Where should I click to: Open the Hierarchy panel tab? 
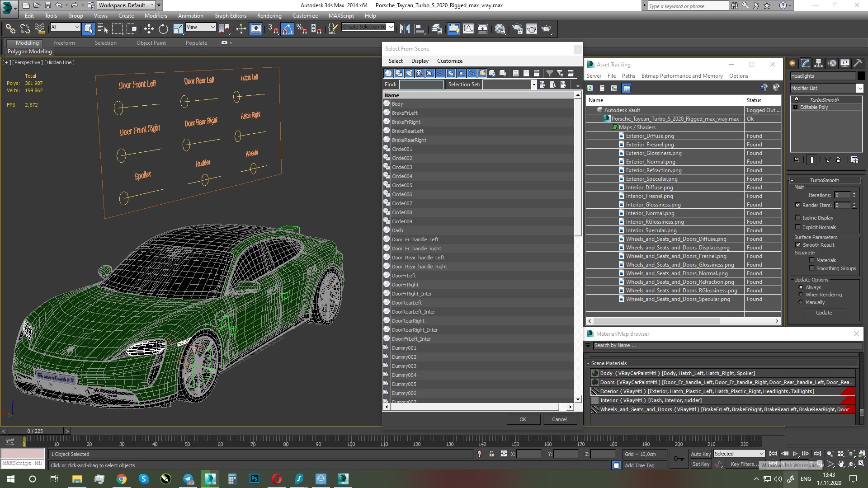coord(818,64)
